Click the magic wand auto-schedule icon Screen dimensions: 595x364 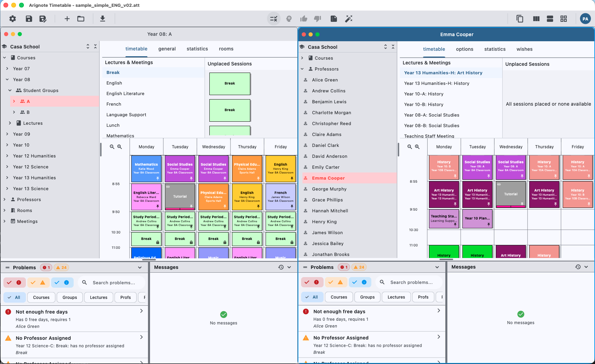click(x=349, y=19)
